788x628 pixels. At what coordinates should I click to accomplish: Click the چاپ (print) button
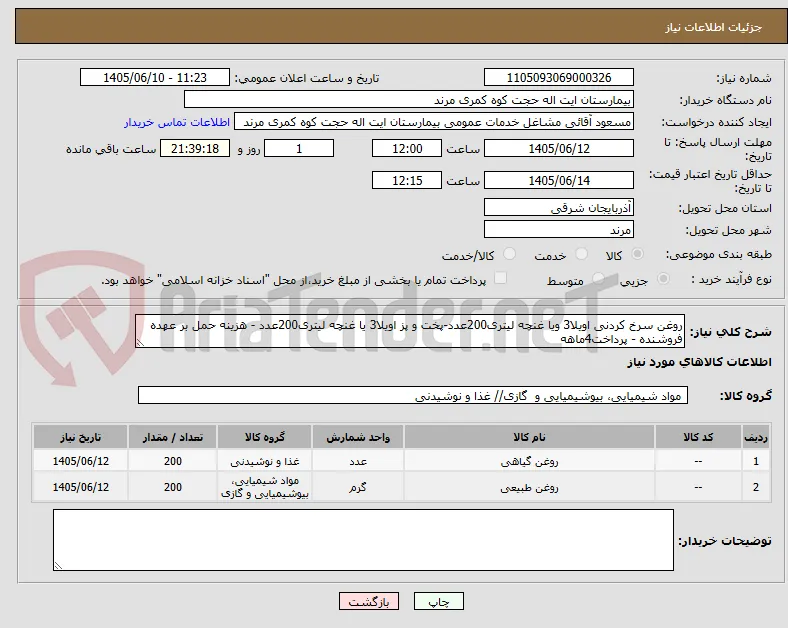point(439,601)
